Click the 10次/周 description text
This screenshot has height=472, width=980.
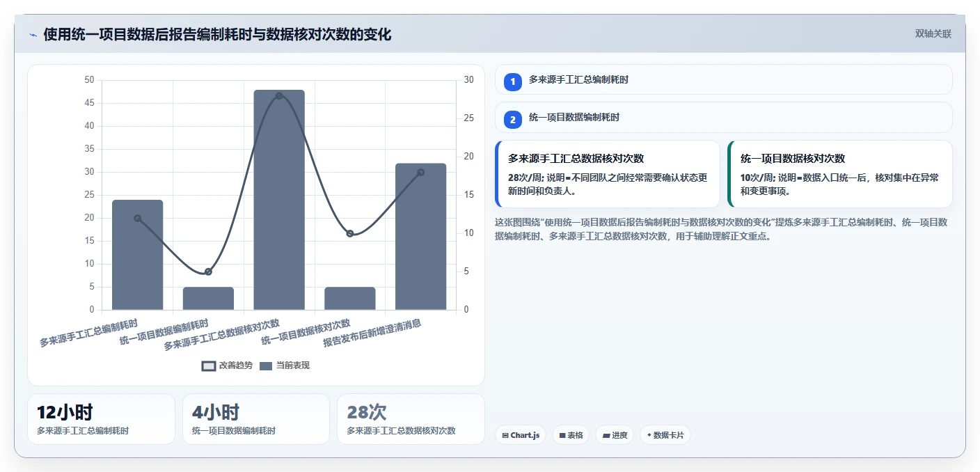click(839, 184)
